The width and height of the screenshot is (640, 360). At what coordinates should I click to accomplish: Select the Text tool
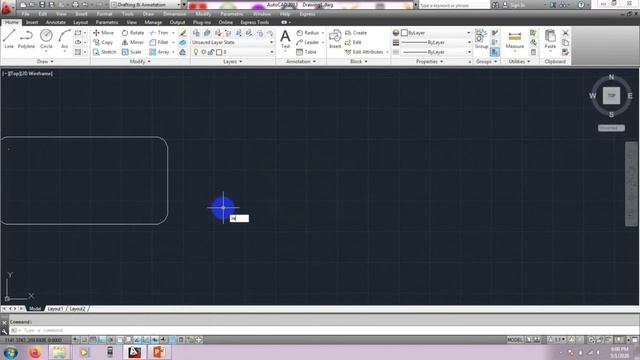pos(285,39)
